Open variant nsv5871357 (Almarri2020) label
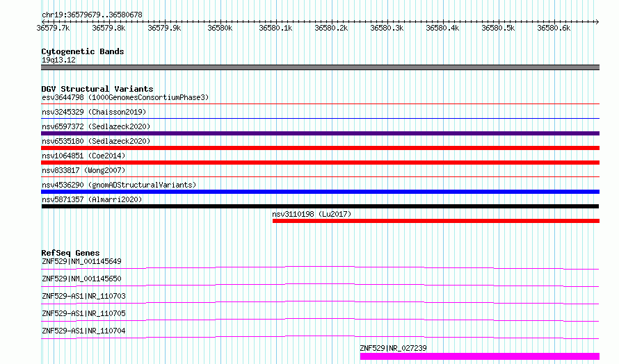Image resolution: width=619 pixels, height=364 pixels. 92,199
